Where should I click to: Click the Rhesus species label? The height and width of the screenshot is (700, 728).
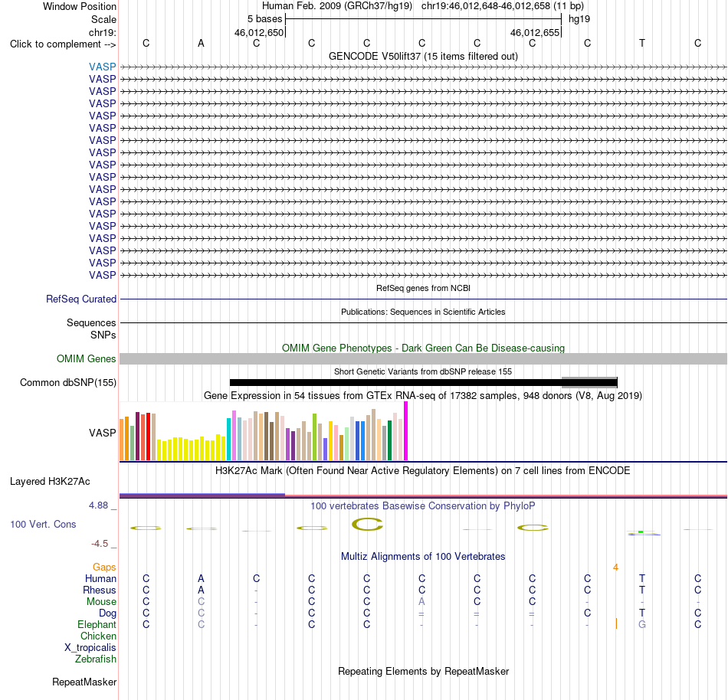click(100, 590)
